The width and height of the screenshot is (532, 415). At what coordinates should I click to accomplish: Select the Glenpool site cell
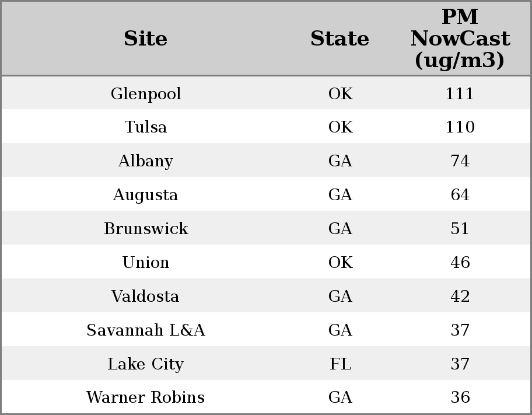pyautogui.click(x=146, y=94)
